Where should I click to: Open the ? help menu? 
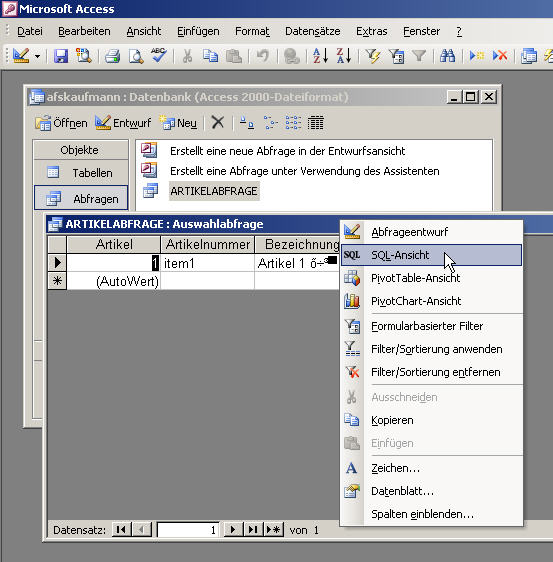pyautogui.click(x=459, y=32)
